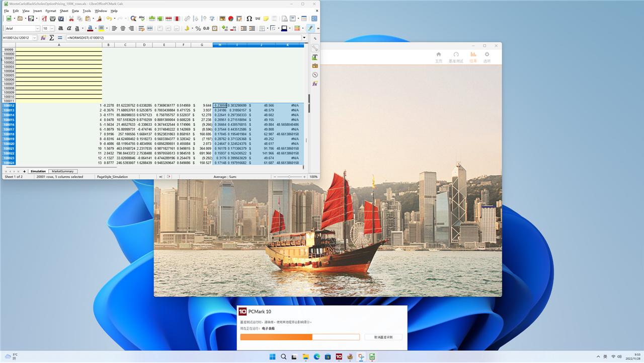Click the Sum (sigma) icon in formula bar
Screen dimensions: 644x363
point(52,38)
